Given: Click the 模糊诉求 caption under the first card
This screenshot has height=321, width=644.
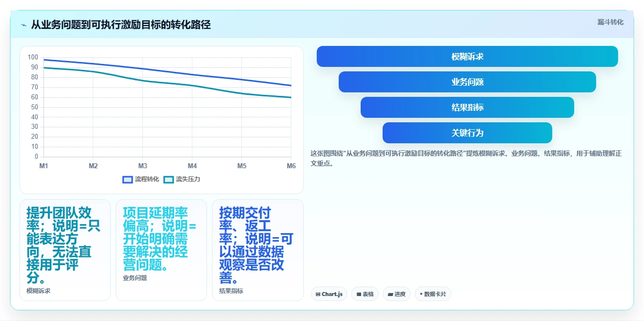Looking at the screenshot, I should (38, 291).
